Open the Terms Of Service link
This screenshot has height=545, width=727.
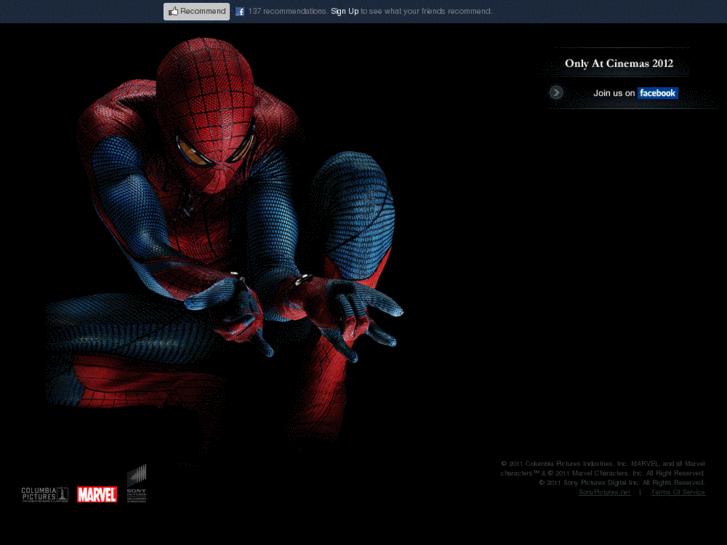tap(678, 492)
